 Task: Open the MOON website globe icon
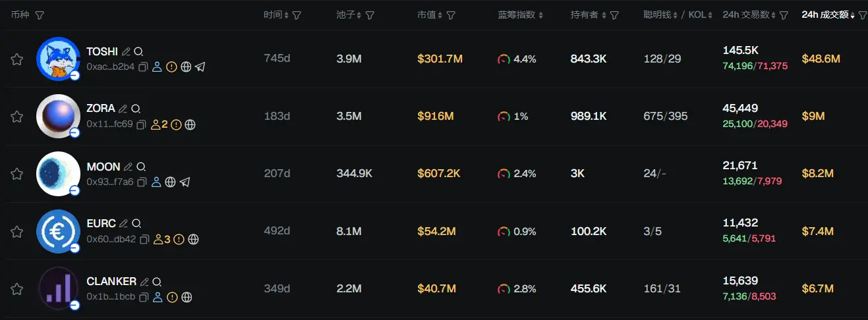(171, 182)
